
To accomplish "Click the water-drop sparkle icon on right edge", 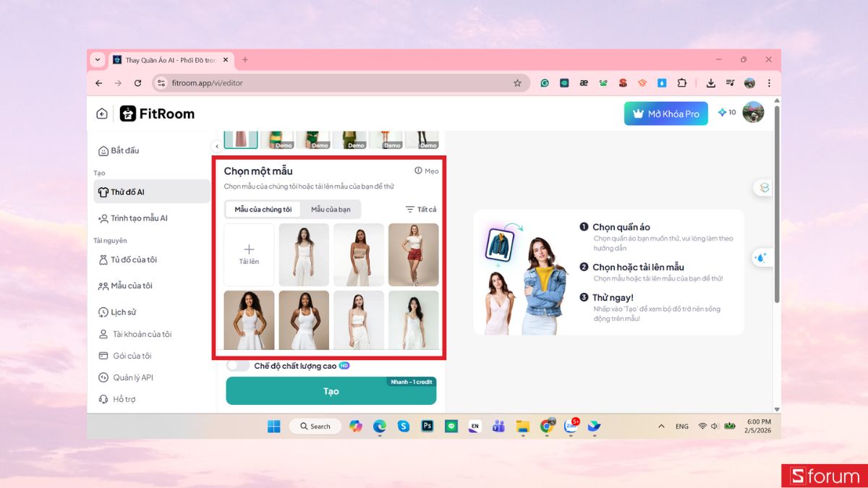I will pyautogui.click(x=762, y=257).
